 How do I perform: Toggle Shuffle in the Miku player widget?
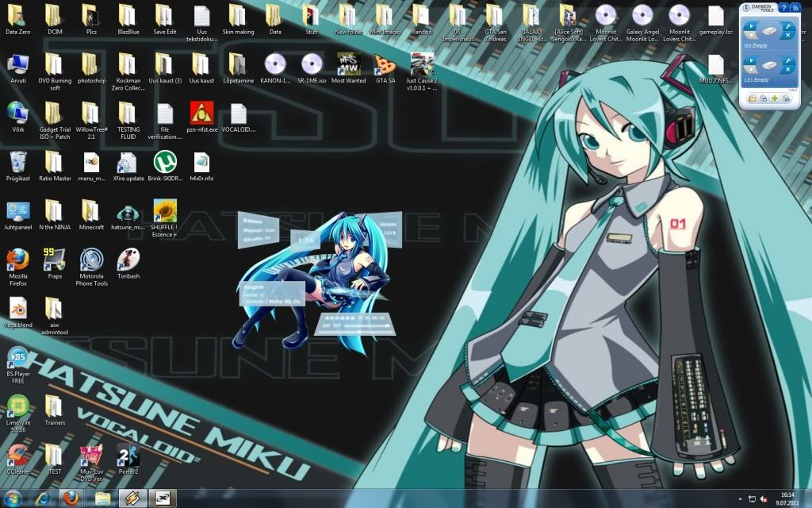(259, 240)
